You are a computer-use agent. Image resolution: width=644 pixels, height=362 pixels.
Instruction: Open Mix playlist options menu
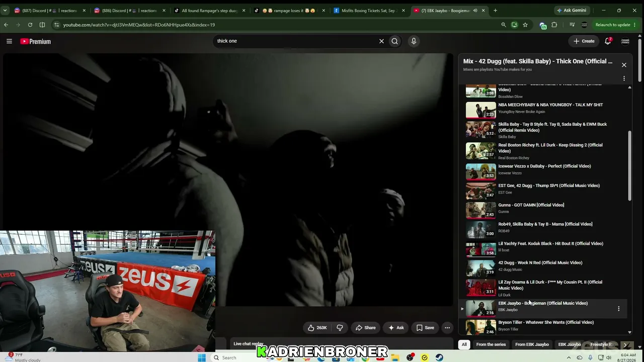[x=624, y=78]
